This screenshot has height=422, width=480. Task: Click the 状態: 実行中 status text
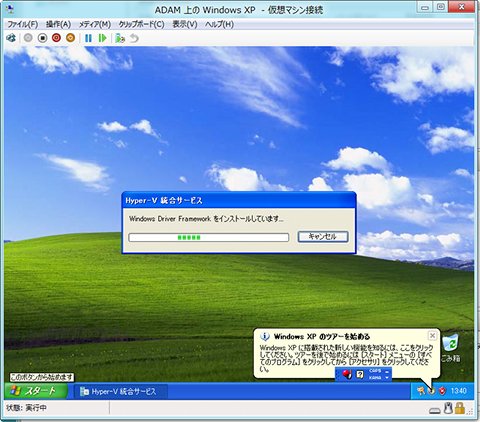coord(27,408)
